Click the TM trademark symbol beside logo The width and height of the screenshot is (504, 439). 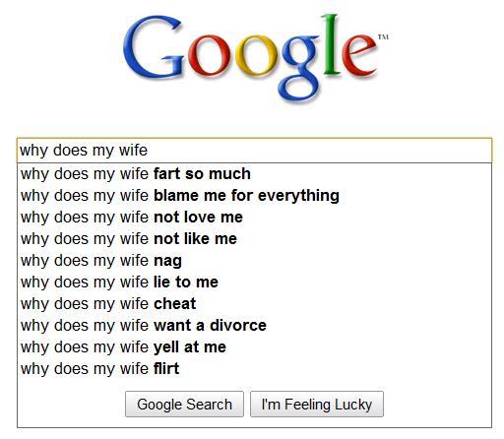[x=383, y=36]
